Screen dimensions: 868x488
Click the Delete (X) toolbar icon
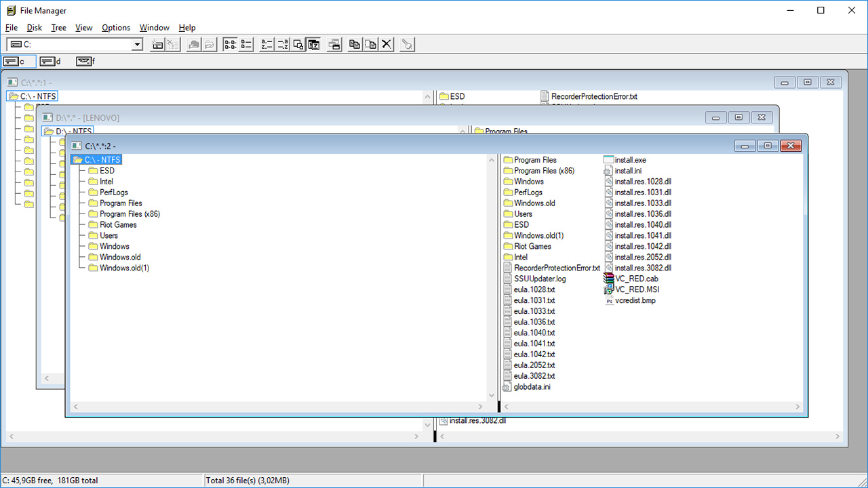click(387, 44)
